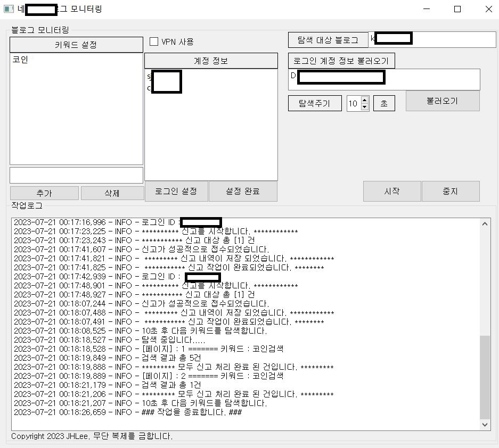Click the 계정 정보 header button
The image size is (499, 448).
pos(211,61)
